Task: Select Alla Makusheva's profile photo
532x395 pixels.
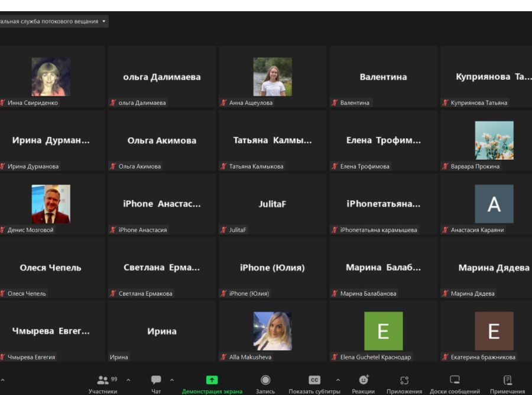Action: pos(273,331)
